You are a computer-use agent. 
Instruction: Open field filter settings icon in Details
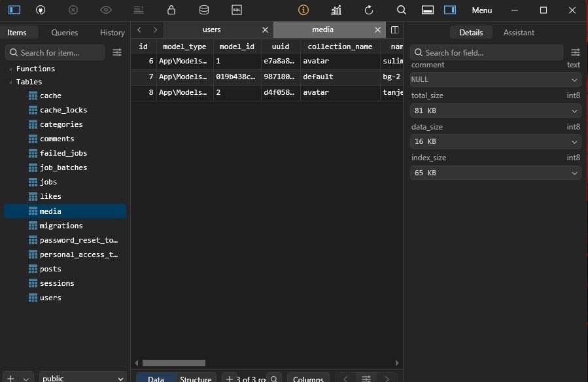(x=576, y=52)
